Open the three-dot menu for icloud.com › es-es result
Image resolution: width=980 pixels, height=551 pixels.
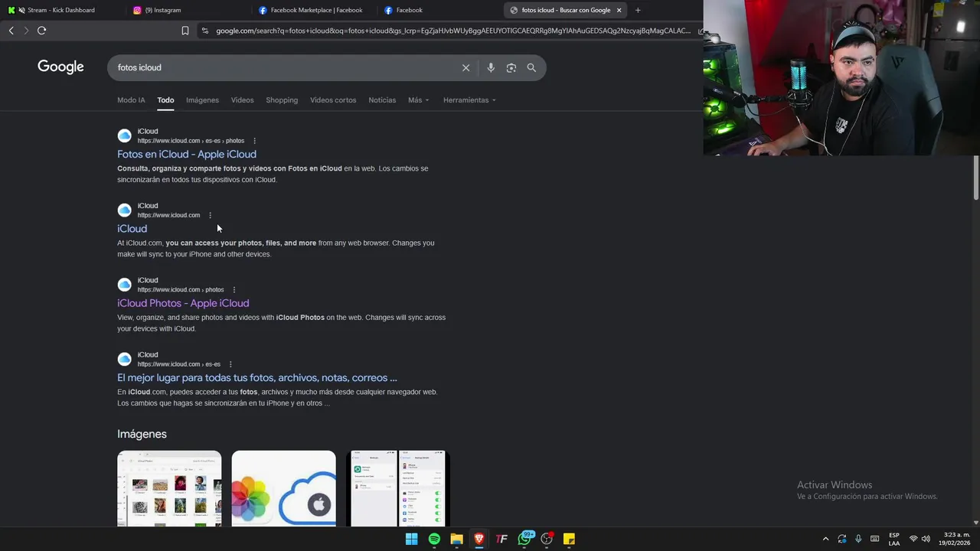tap(230, 364)
